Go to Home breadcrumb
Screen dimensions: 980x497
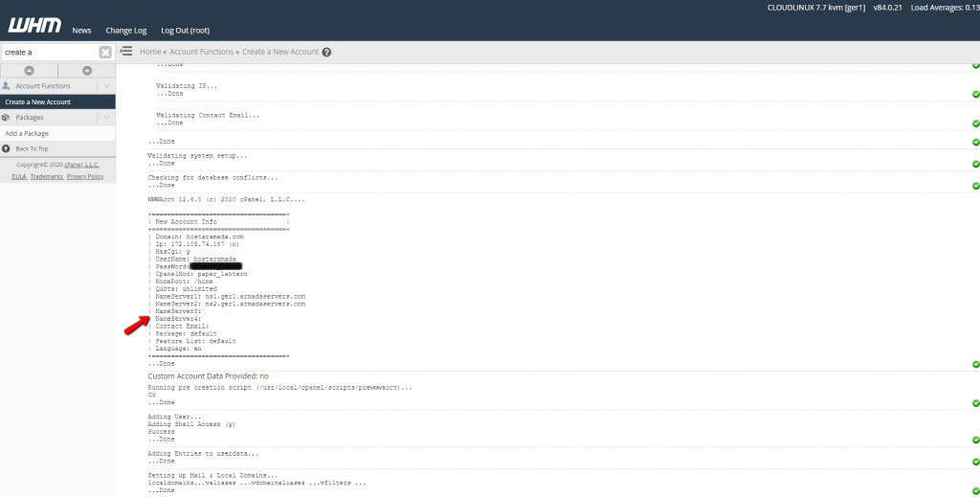(150, 52)
